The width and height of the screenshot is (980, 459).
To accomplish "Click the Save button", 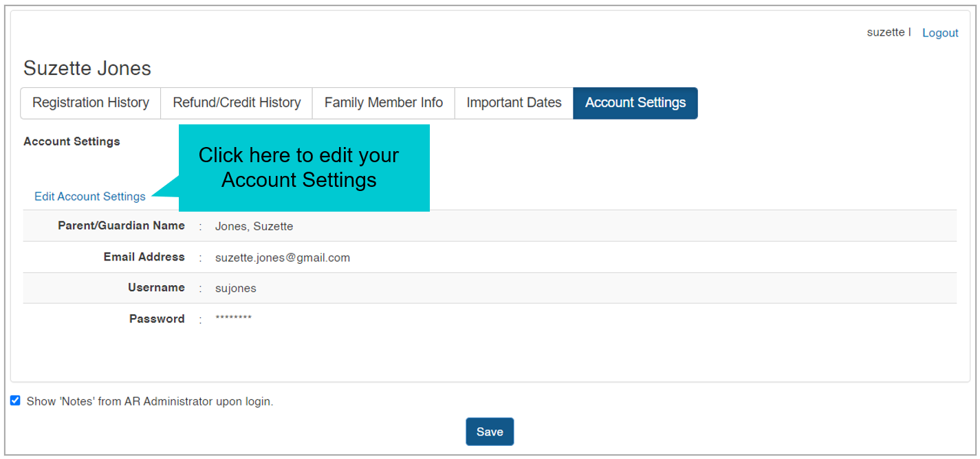I will tap(490, 432).
